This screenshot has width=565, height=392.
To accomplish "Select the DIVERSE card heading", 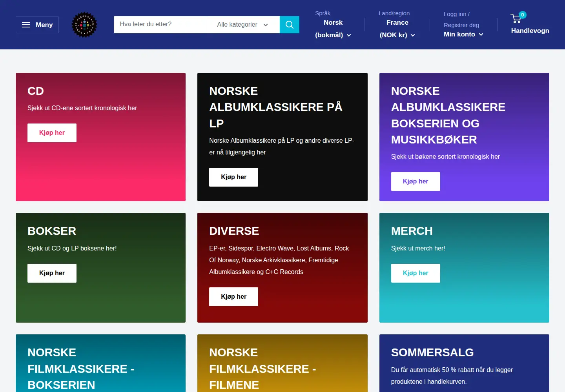I will pyautogui.click(x=234, y=231).
